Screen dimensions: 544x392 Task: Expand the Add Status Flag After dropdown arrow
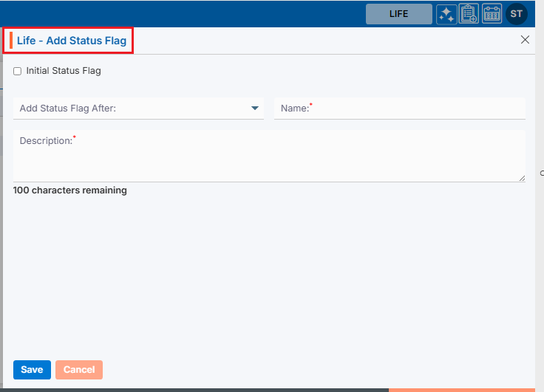click(x=255, y=109)
